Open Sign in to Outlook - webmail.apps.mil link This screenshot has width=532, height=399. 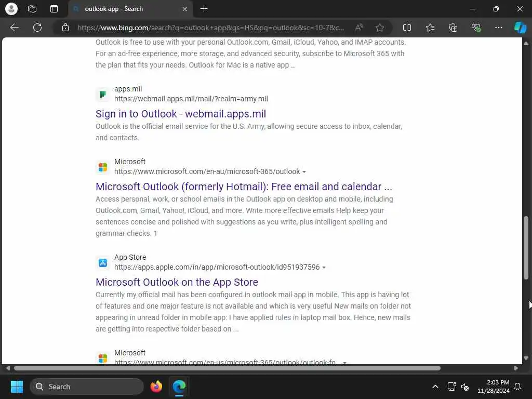[x=180, y=114]
